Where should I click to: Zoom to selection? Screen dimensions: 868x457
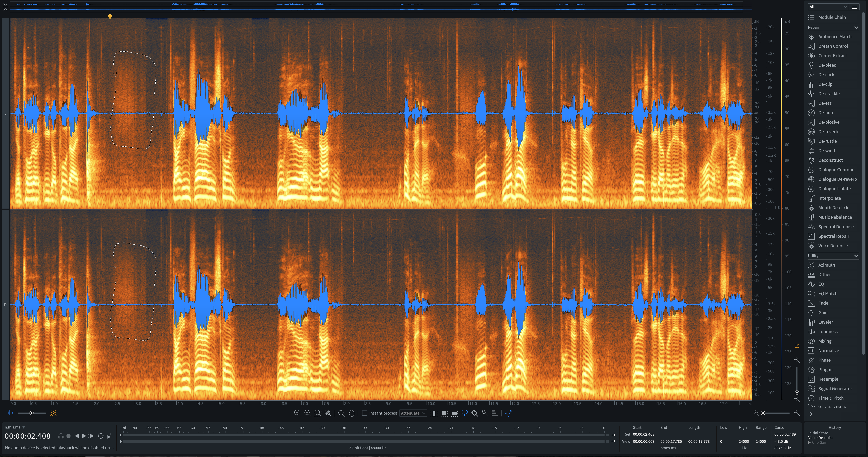(x=318, y=413)
